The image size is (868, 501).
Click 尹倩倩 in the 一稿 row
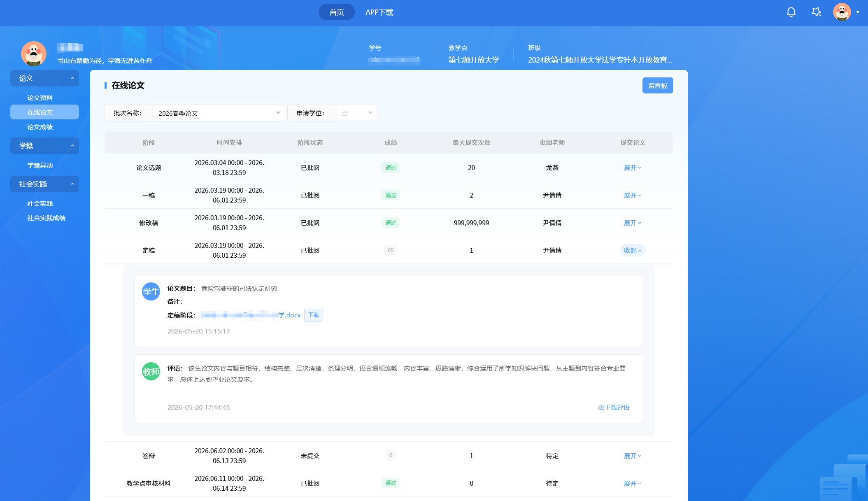pos(552,195)
